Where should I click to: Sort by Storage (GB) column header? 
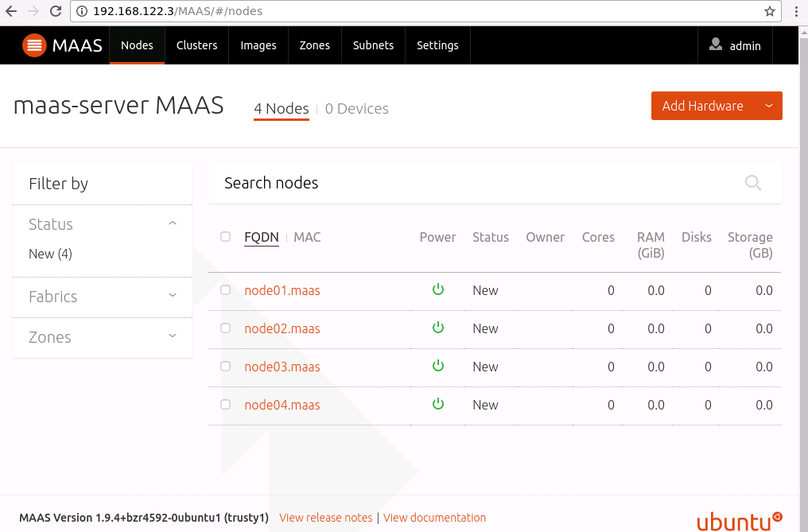click(750, 245)
